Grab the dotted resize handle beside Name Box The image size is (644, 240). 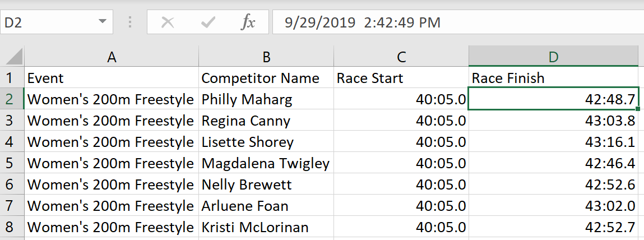tap(130, 22)
